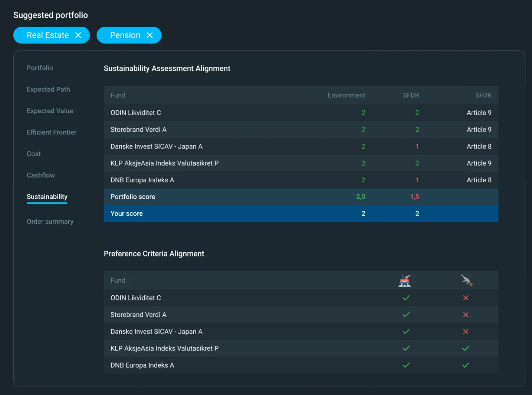Go to the Expected Path section
The image size is (532, 395).
pyautogui.click(x=48, y=89)
